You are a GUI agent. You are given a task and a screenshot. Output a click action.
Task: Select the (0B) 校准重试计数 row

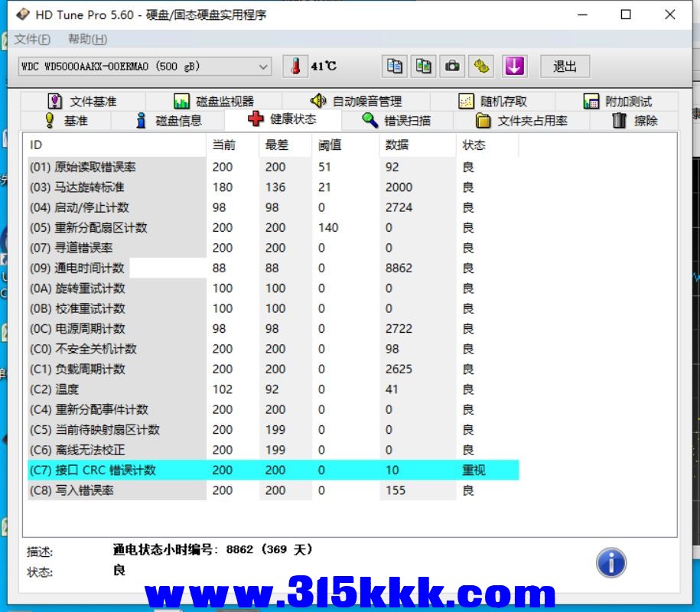pos(273,308)
